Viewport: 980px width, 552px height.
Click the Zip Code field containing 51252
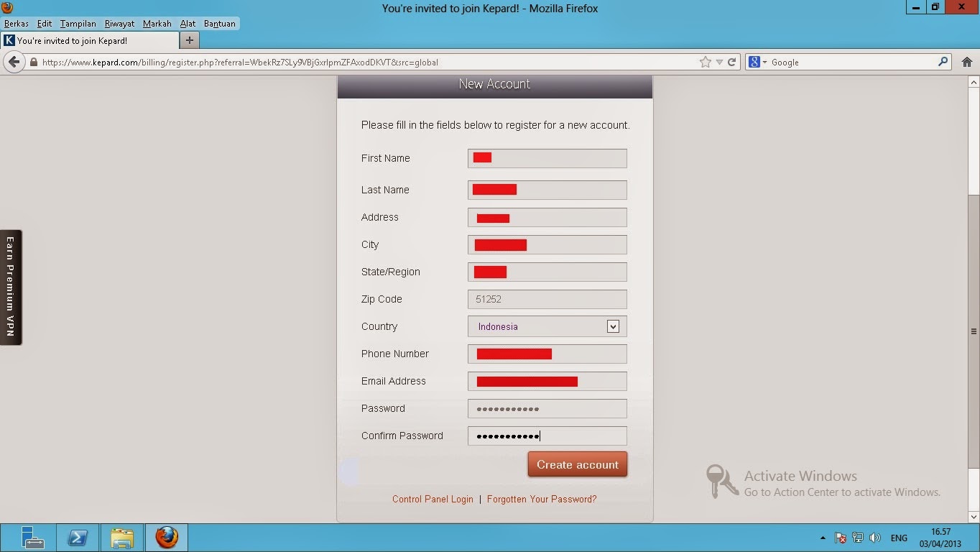point(547,299)
